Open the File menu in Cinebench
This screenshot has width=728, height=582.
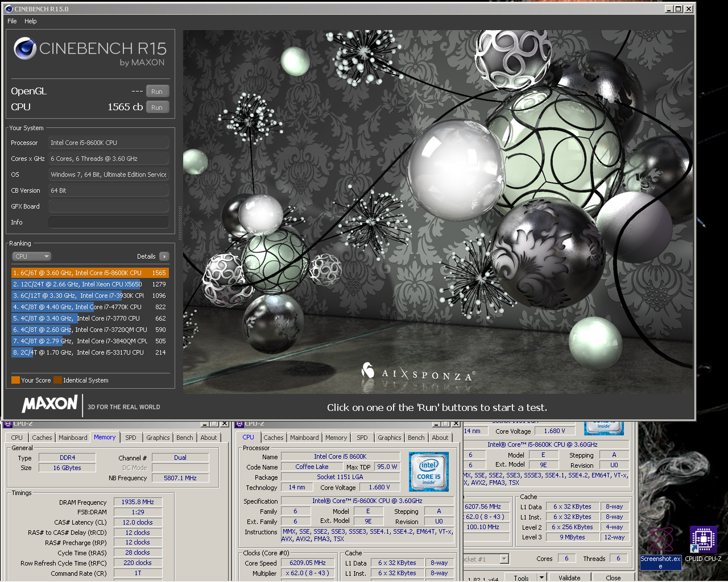point(12,21)
